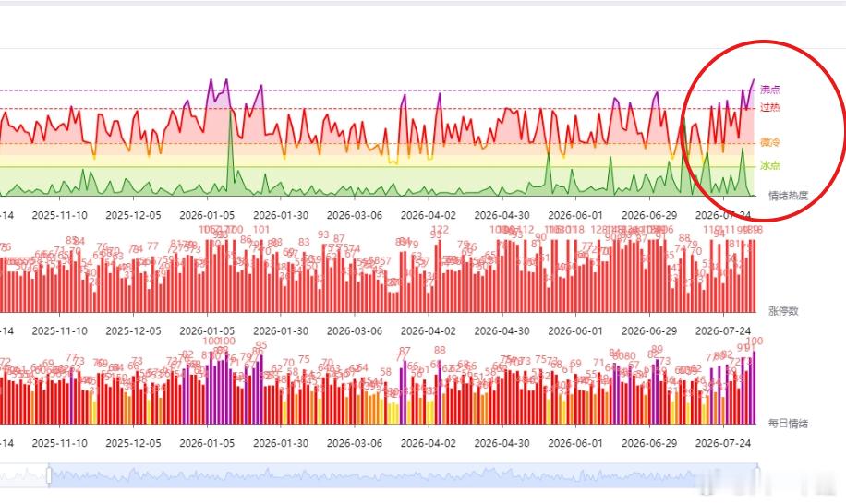
Task: Click 2026-01-30 date under the 每日情绪 chart
Action: pyautogui.click(x=281, y=443)
